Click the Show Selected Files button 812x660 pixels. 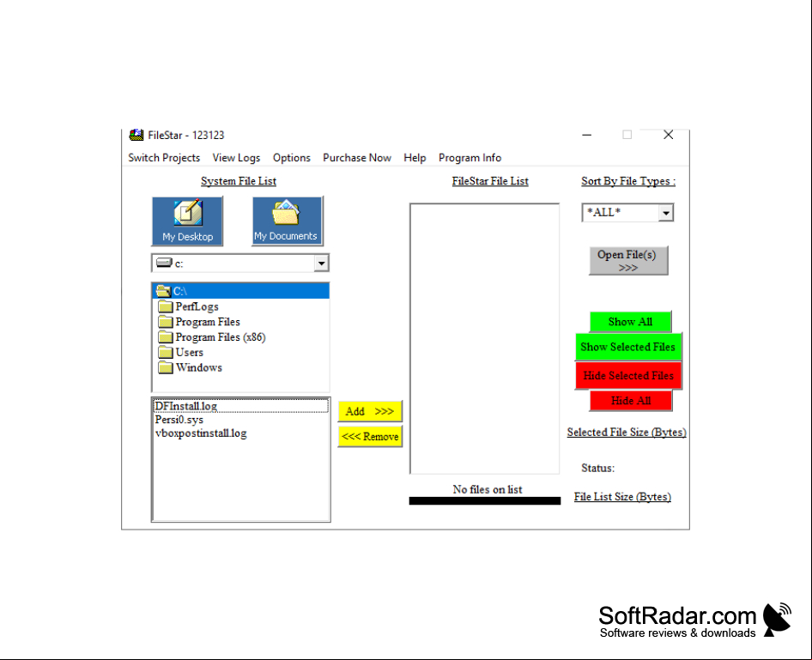pyautogui.click(x=628, y=347)
